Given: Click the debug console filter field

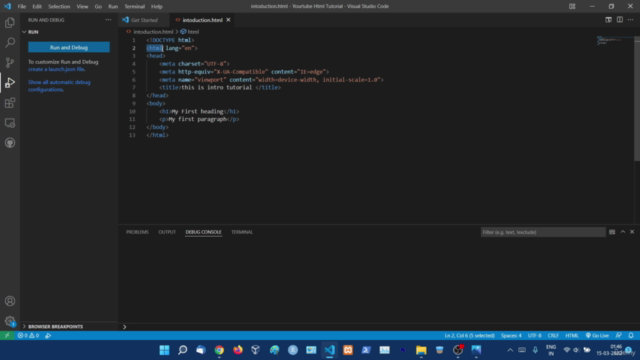Looking at the screenshot, I should [x=543, y=232].
